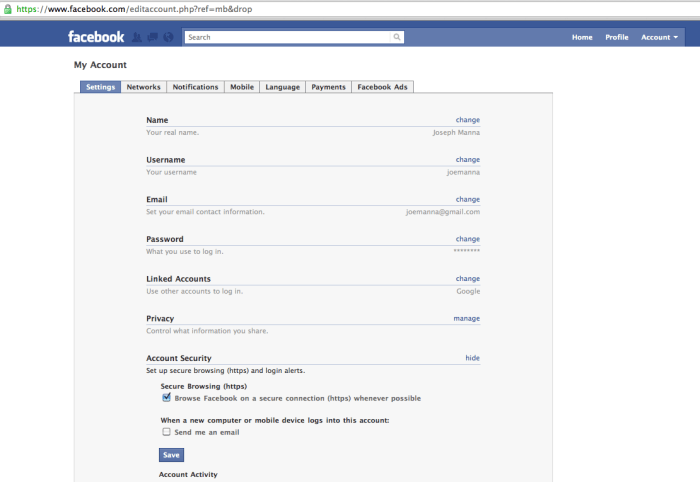Open the Facebook Ads tab

pos(383,87)
